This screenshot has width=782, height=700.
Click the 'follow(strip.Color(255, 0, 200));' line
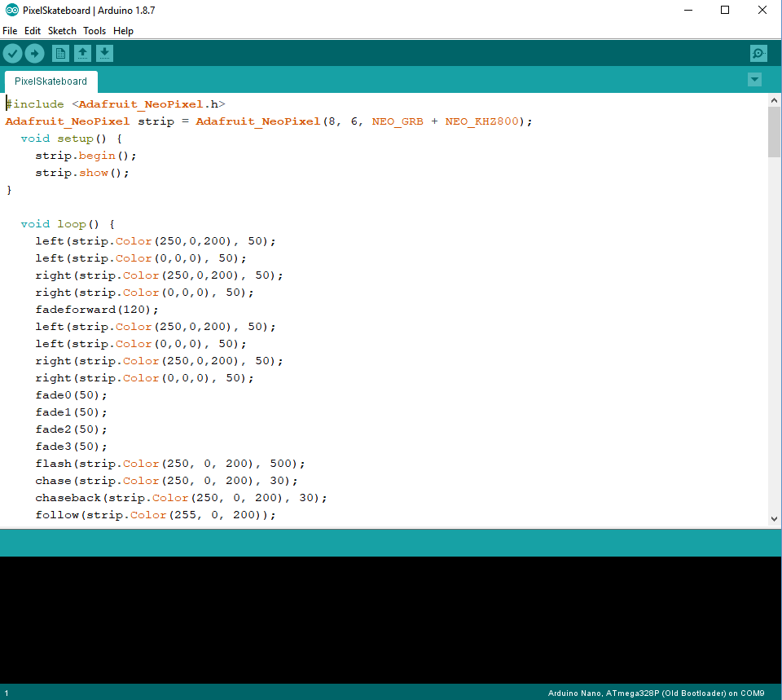point(156,514)
